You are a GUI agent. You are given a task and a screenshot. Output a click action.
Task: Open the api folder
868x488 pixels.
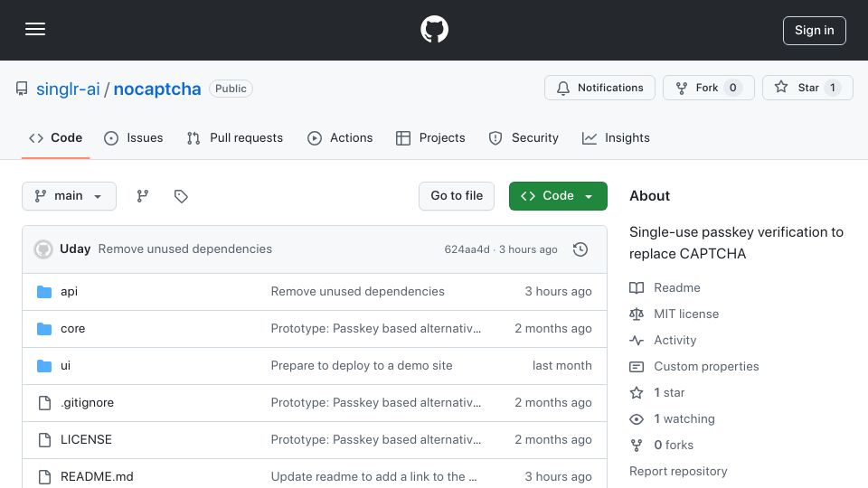70,292
